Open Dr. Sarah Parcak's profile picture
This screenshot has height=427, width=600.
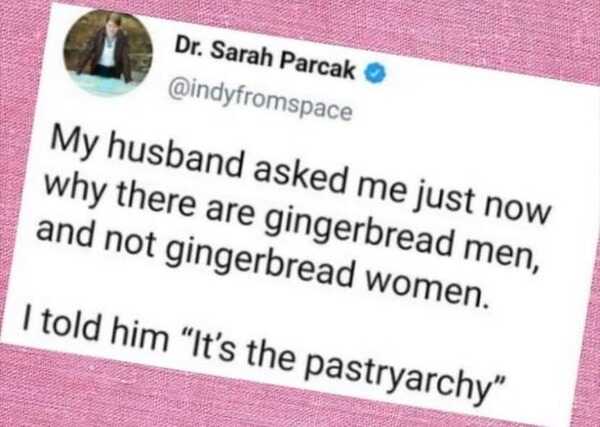tap(108, 53)
